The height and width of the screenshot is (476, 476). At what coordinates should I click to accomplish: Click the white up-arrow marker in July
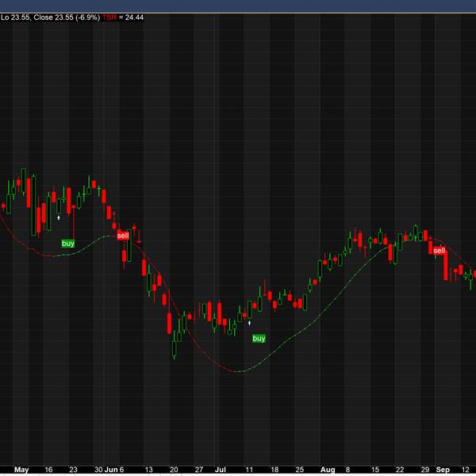pyautogui.click(x=250, y=323)
